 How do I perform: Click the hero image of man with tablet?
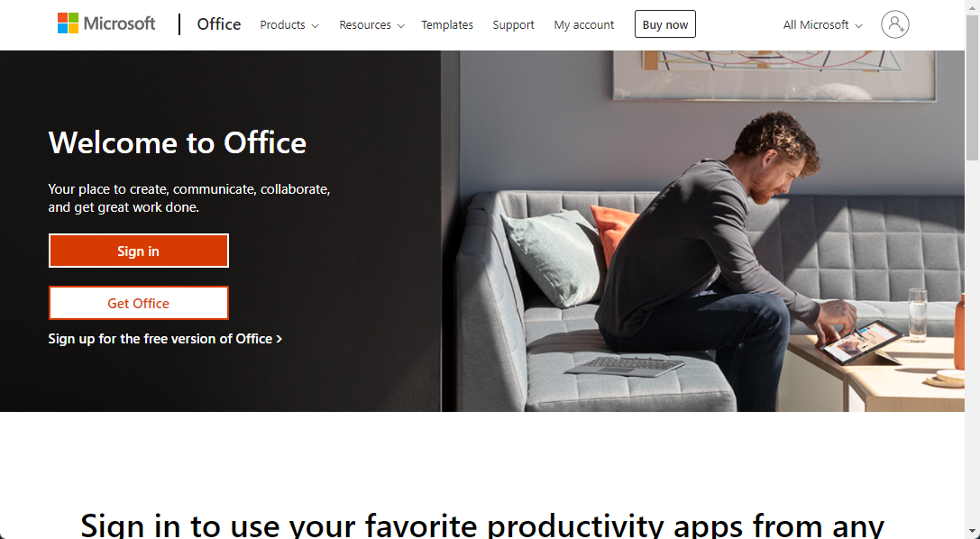point(702,231)
